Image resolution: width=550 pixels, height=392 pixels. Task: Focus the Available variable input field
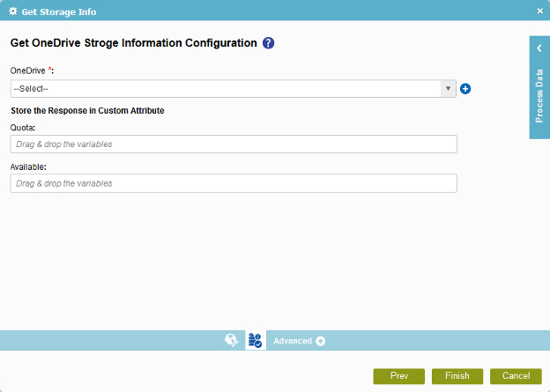[x=234, y=183]
